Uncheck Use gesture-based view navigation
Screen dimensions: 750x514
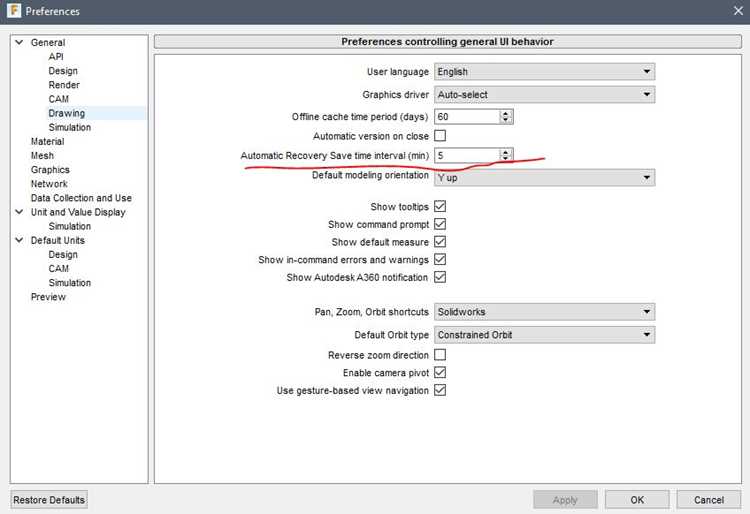point(440,390)
